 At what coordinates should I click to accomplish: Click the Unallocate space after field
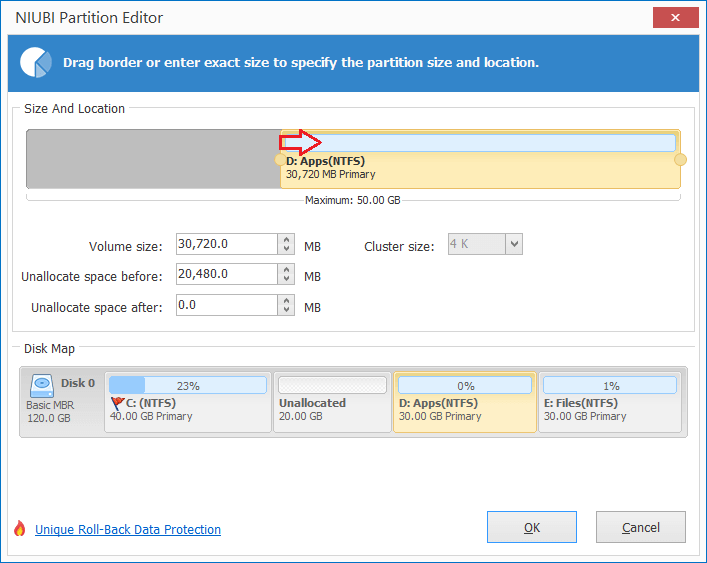point(227,305)
